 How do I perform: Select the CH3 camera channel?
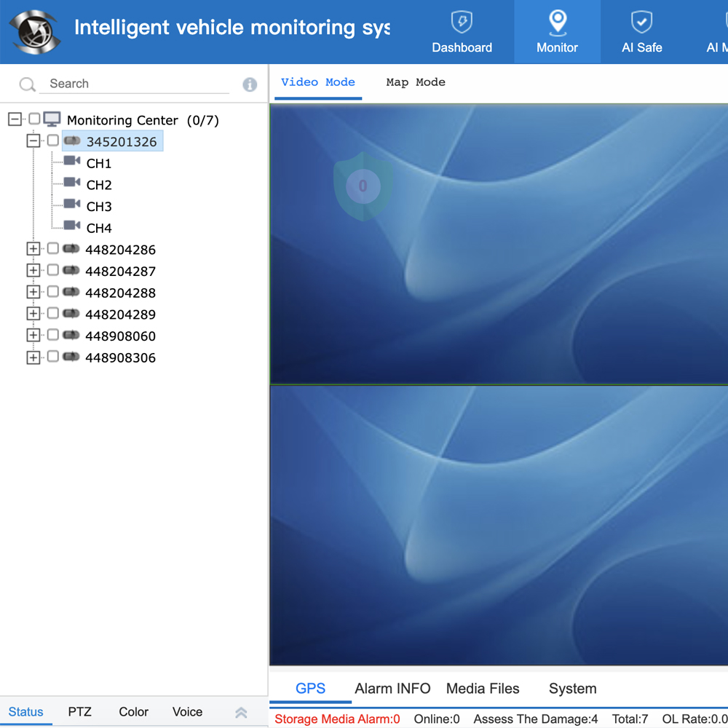pos(98,207)
